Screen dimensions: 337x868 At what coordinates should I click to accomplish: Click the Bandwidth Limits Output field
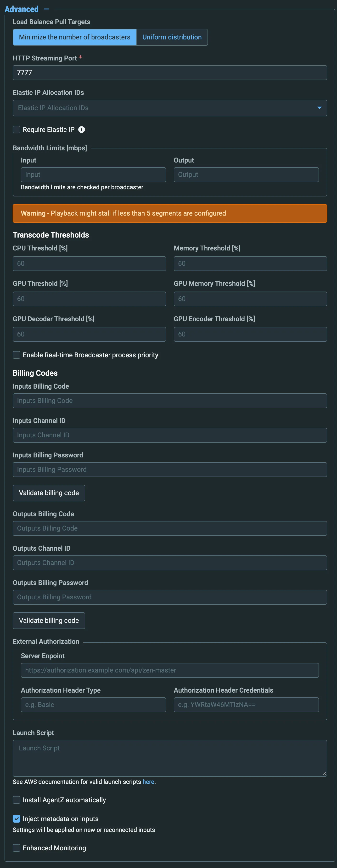click(x=246, y=174)
